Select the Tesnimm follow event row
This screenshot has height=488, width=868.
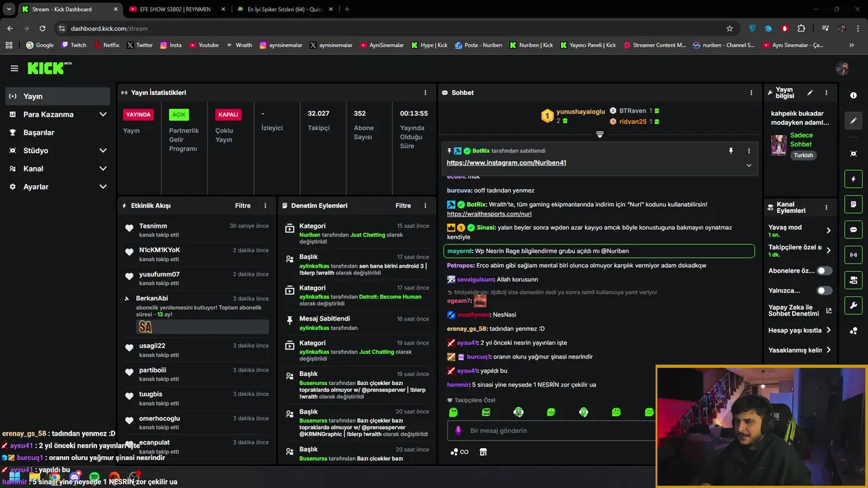coord(197,230)
